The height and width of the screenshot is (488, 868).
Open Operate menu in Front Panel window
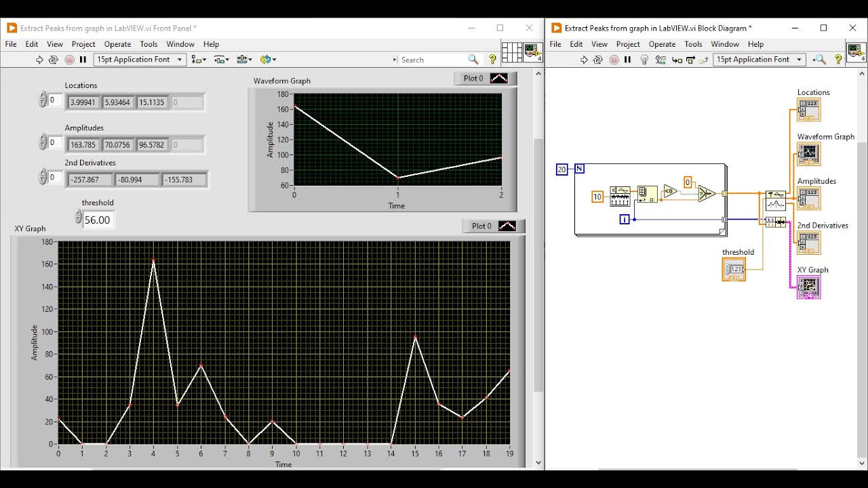(x=117, y=44)
